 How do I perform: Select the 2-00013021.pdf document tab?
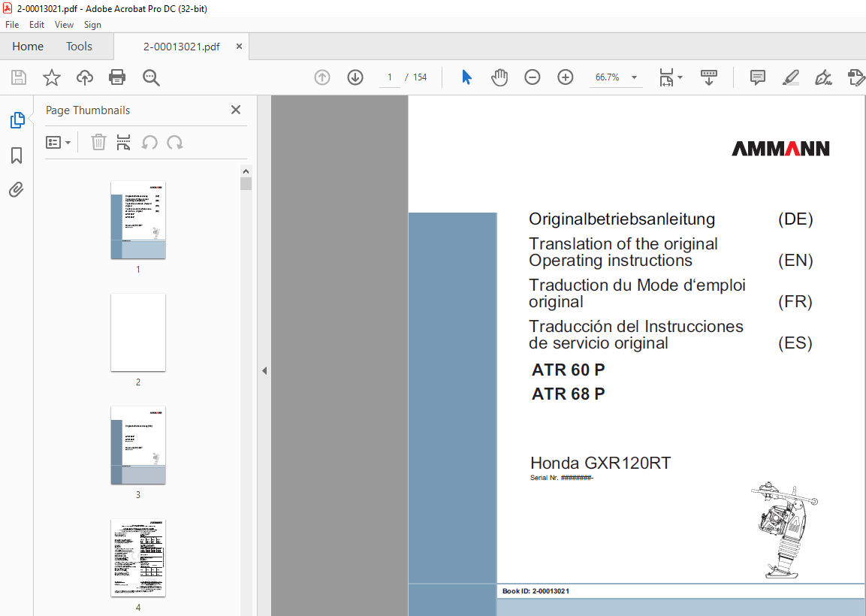click(181, 47)
